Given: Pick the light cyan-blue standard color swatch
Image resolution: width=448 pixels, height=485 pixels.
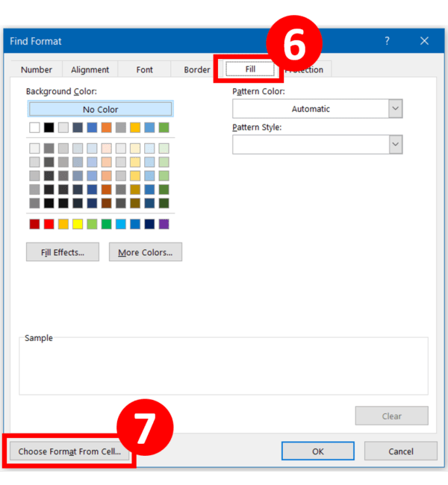Looking at the screenshot, I should coord(121,224).
